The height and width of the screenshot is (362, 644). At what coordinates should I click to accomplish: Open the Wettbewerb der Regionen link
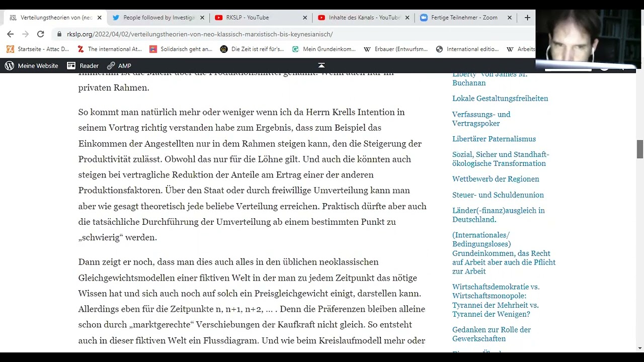[496, 179]
